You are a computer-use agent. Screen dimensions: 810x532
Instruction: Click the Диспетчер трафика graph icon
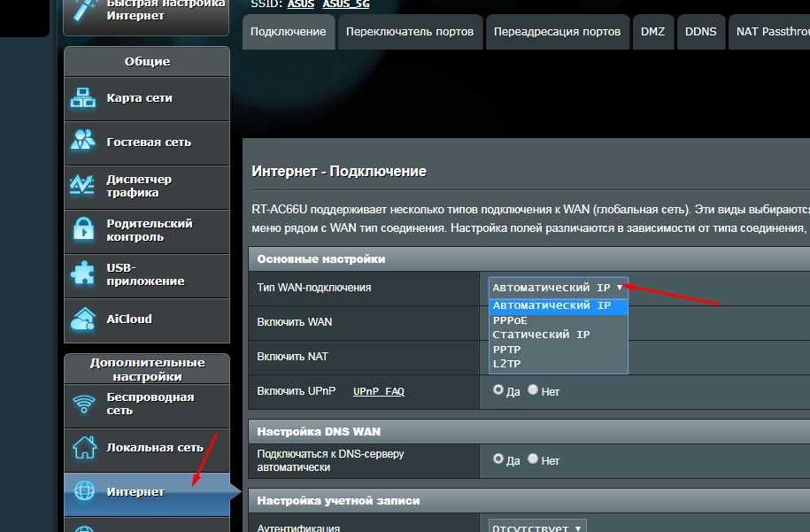pyautogui.click(x=82, y=185)
